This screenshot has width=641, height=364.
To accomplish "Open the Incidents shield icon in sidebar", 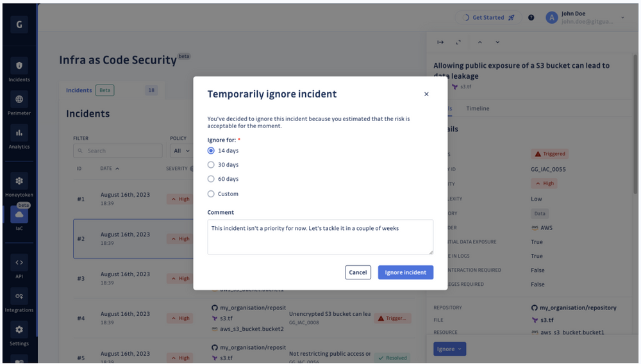I will pyautogui.click(x=19, y=66).
